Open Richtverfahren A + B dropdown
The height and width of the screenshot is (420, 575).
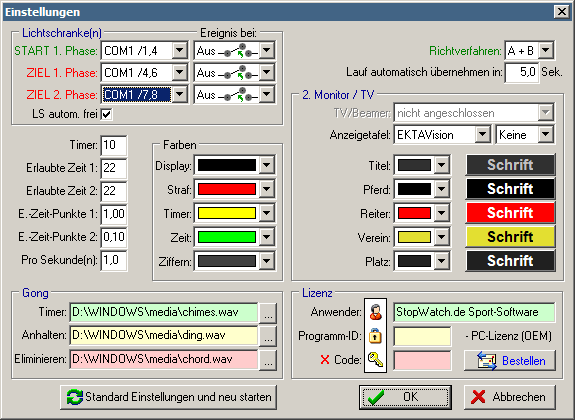[546, 50]
